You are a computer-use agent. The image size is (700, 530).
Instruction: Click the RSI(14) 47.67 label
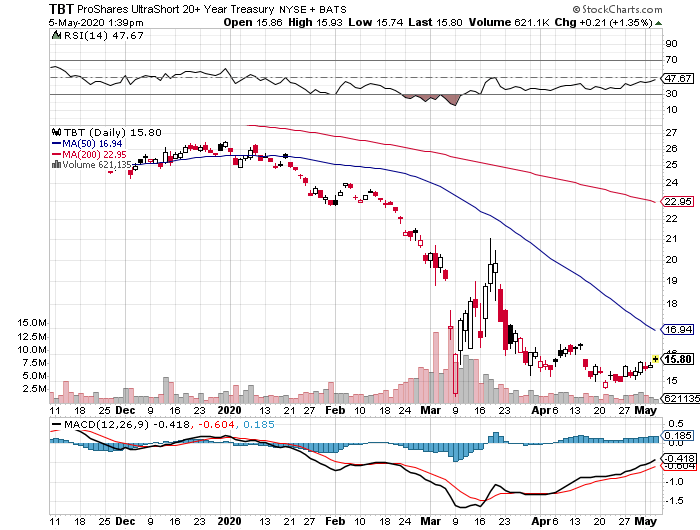click(x=104, y=36)
